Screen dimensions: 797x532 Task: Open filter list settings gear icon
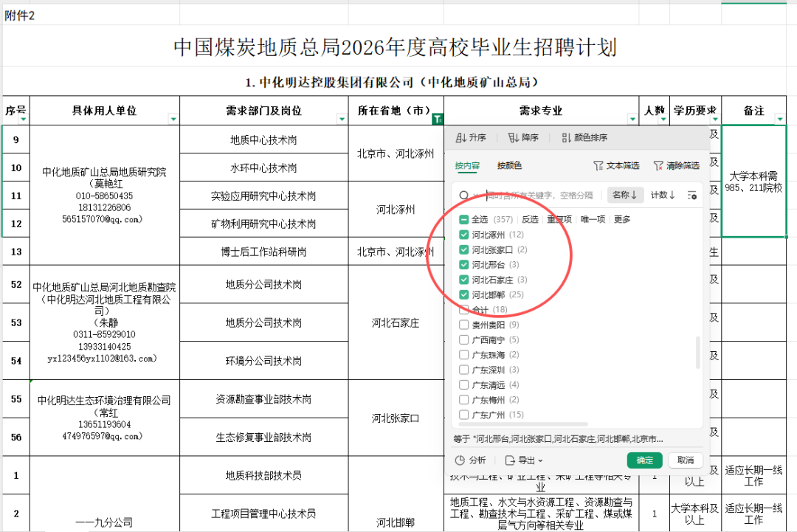691,196
